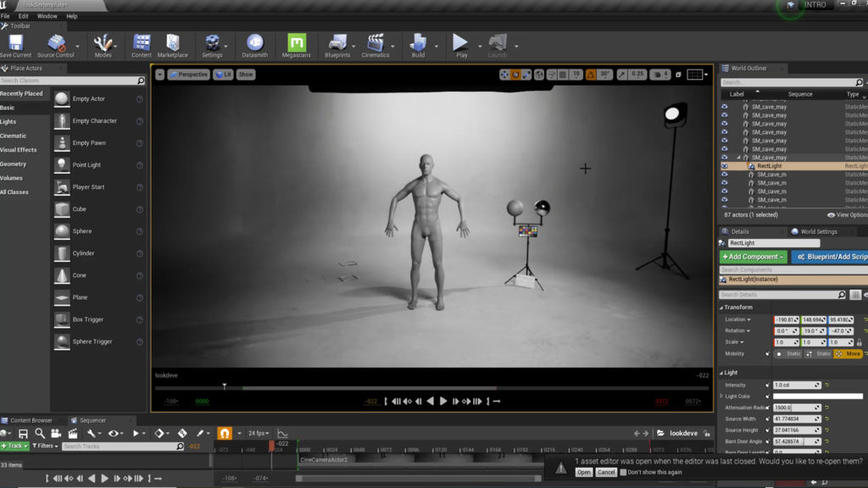Viewport: 868px width, 488px height.
Task: Expand the 24 fps frame rate dropdown
Action: [x=259, y=432]
